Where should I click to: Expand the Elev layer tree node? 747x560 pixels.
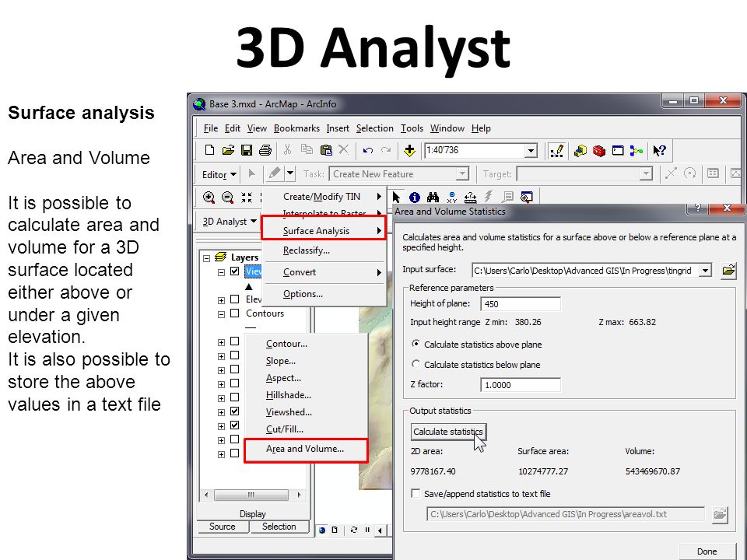[x=221, y=300]
